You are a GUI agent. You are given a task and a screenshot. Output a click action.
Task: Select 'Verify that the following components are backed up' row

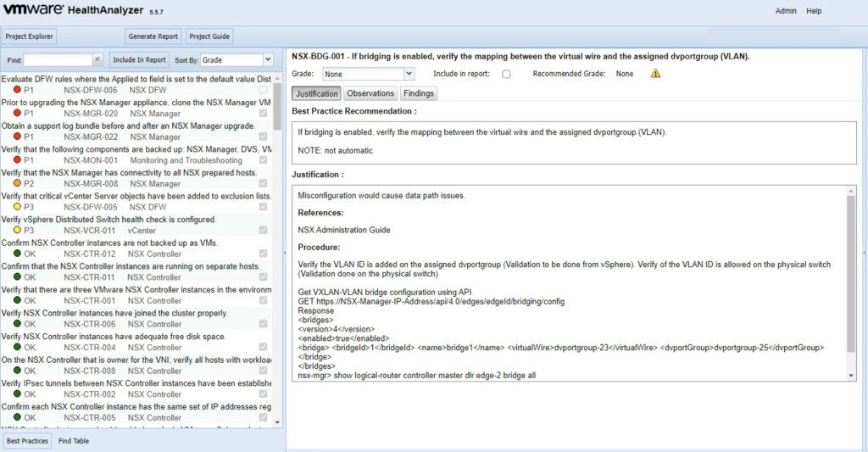coord(136,154)
